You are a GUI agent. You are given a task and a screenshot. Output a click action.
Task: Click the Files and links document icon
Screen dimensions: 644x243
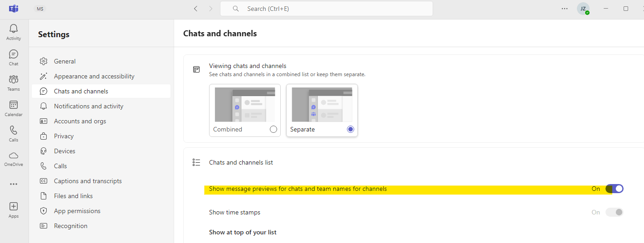pyautogui.click(x=44, y=196)
